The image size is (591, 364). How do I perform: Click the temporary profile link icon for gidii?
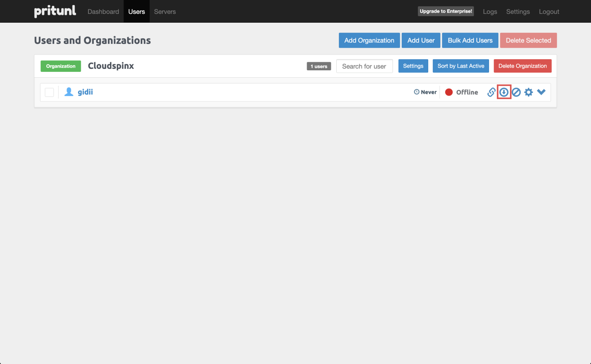coord(491,92)
